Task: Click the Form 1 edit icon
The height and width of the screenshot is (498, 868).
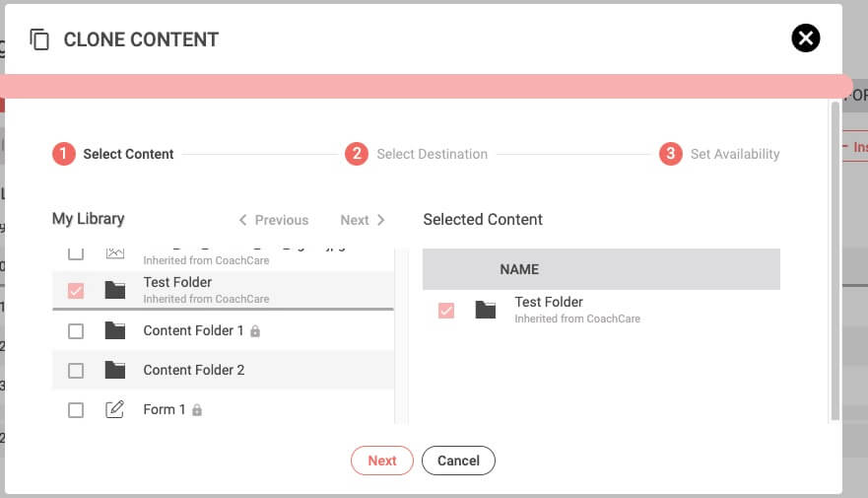Action: pyautogui.click(x=115, y=409)
